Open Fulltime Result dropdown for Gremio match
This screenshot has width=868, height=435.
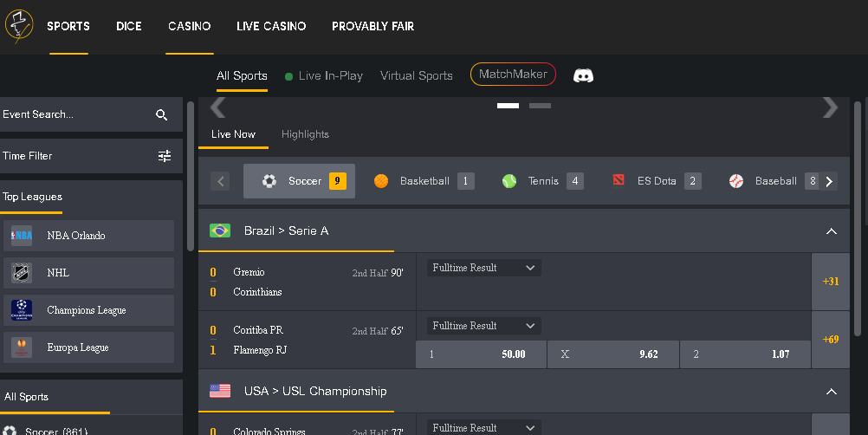point(483,268)
